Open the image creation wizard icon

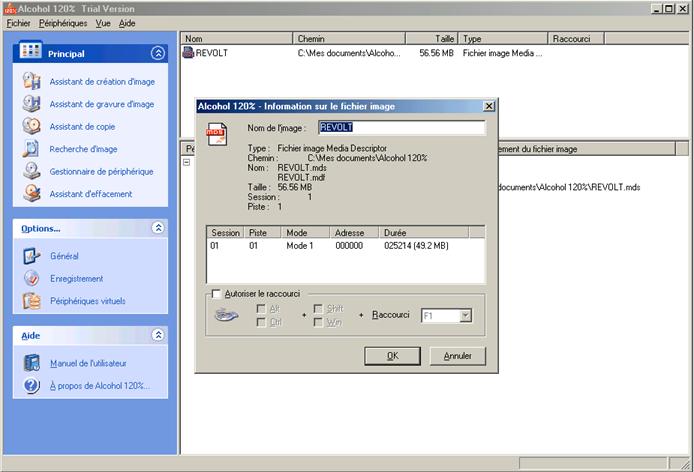(32, 81)
